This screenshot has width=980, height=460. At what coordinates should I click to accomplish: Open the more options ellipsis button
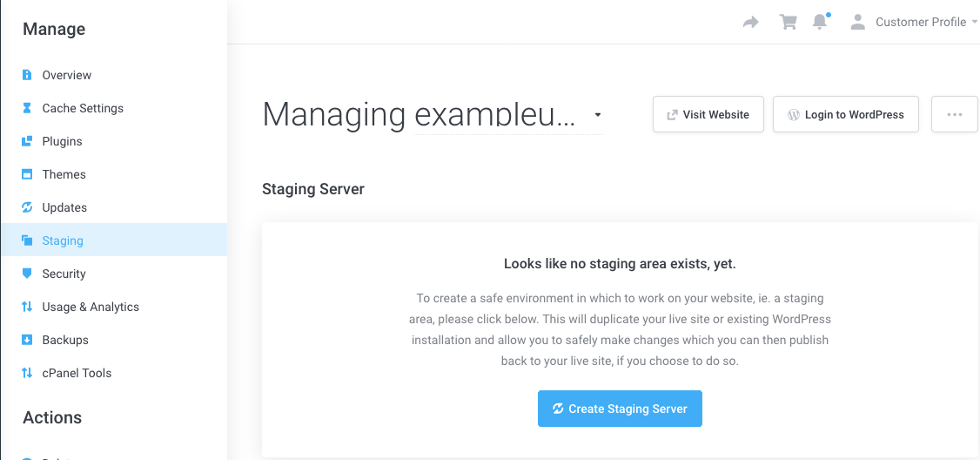coord(954,114)
